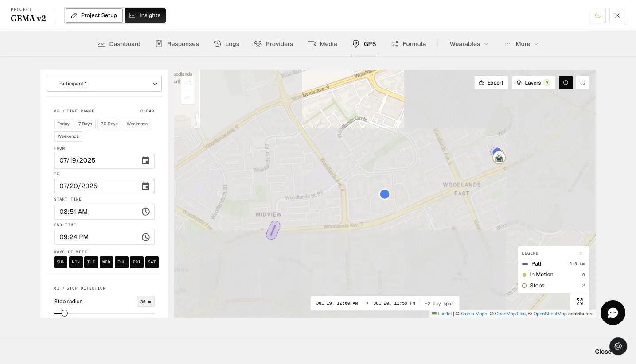Toggle MON day of week

pos(76,262)
